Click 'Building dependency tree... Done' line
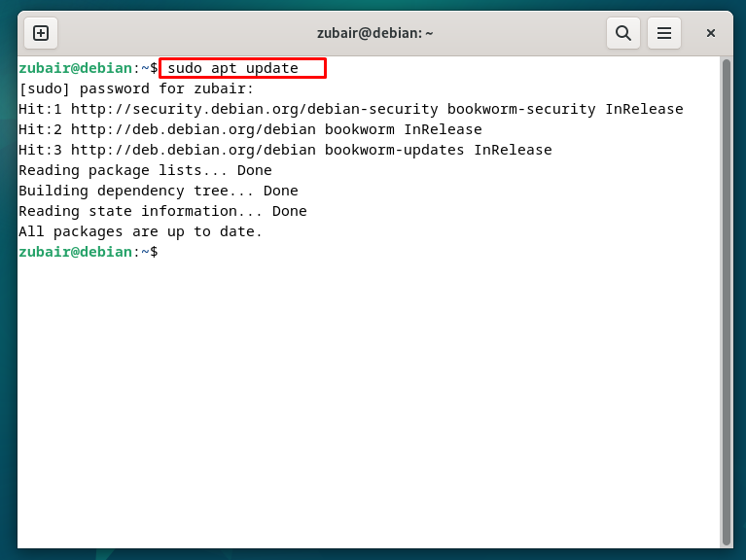Screen dimensions: 746x560 159,192
